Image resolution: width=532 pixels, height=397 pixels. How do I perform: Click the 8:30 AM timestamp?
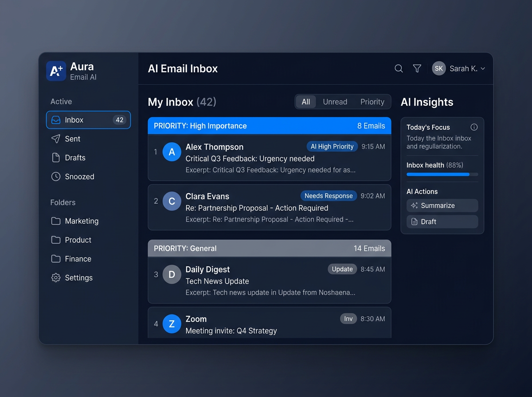(373, 319)
